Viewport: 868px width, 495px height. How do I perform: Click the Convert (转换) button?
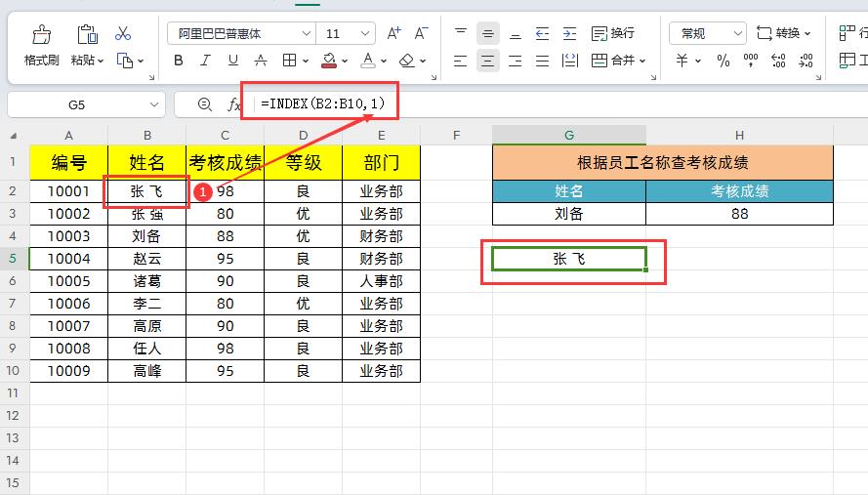pyautogui.click(x=783, y=34)
